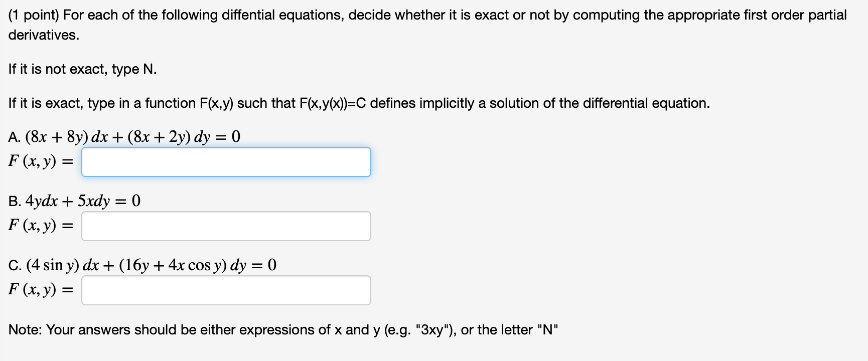The height and width of the screenshot is (361, 868).
Task: Click the F(x,y) input field for part B
Action: [225, 226]
